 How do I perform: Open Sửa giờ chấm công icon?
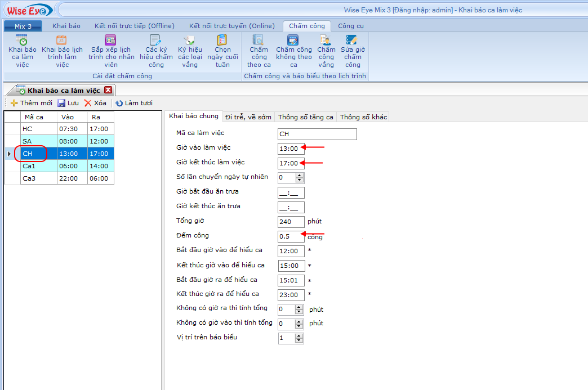353,41
